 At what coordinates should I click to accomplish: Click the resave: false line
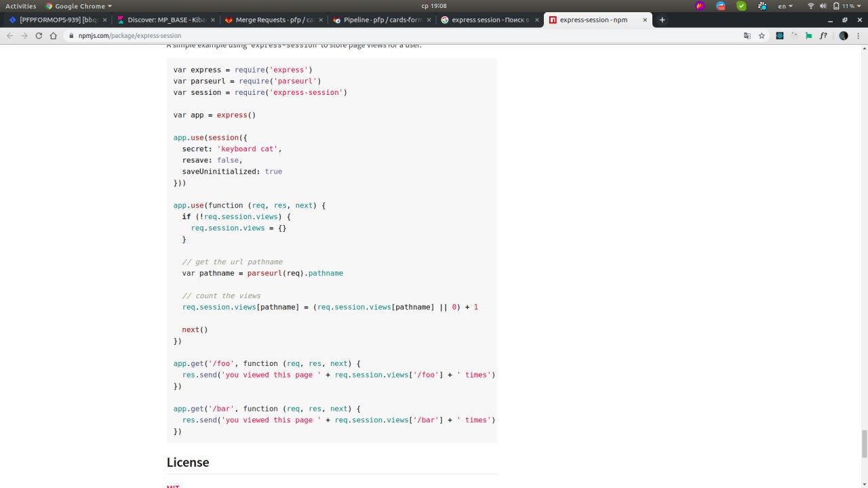[x=212, y=160]
